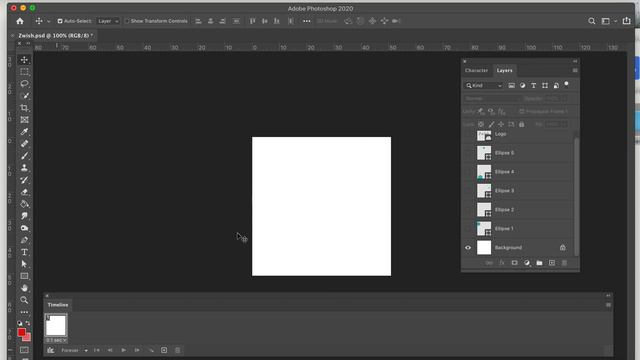
Task: Open the Forever looping options dropdown
Action: click(x=74, y=350)
